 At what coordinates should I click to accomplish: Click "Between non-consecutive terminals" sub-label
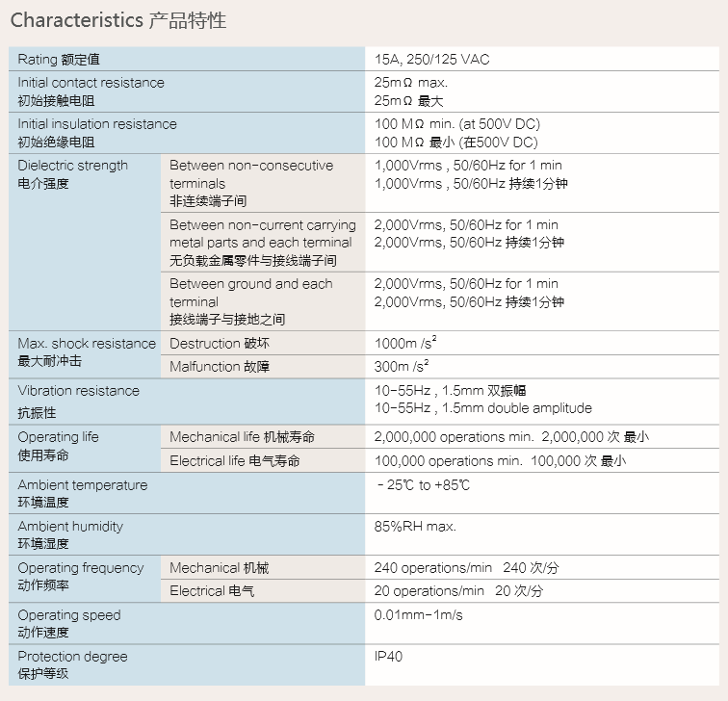[x=251, y=174]
